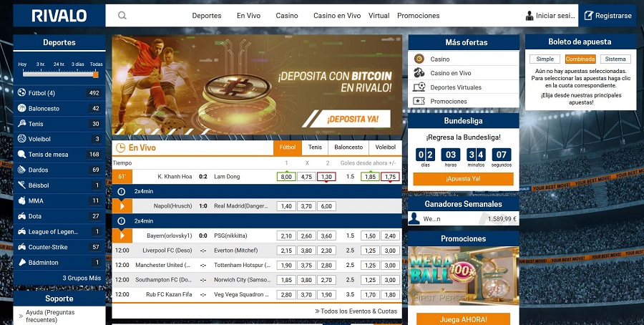Viewport: 644px width, 325px height.
Task: Click the ¡DEPOSITA YA! banner button
Action: (x=351, y=119)
